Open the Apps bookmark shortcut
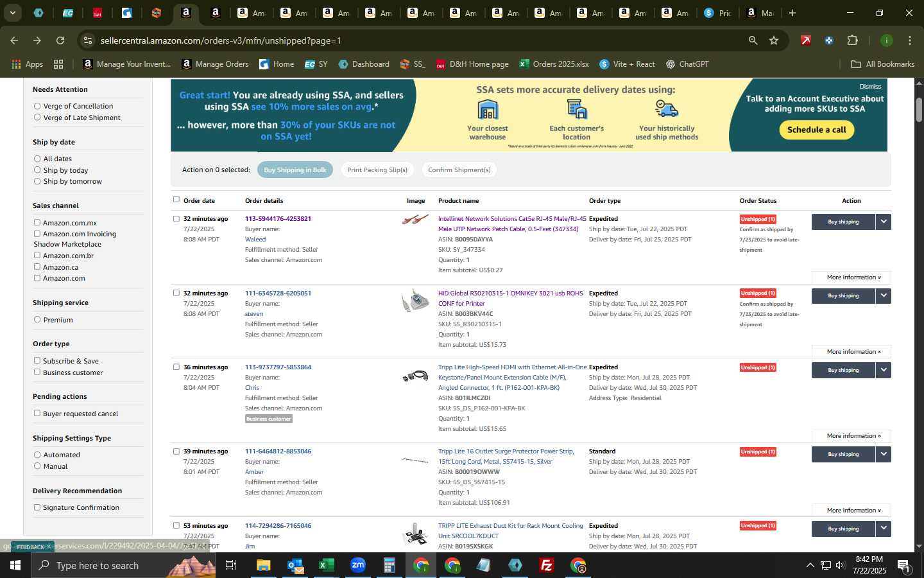924x578 pixels. tap(28, 64)
